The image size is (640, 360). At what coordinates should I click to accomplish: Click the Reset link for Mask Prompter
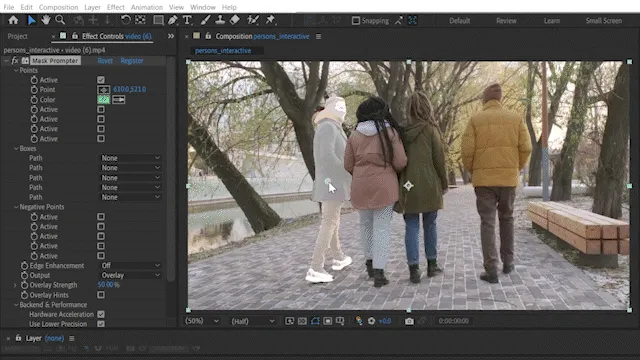[x=105, y=60]
